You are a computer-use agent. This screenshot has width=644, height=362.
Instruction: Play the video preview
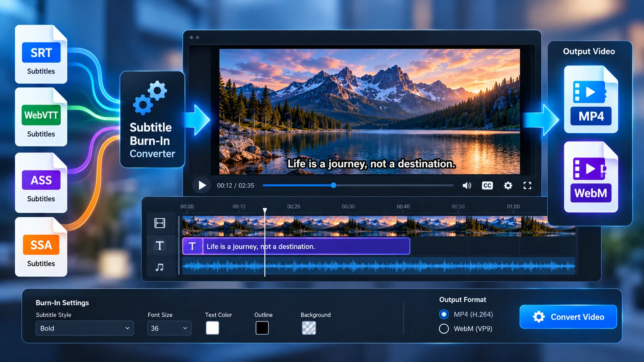click(x=202, y=185)
